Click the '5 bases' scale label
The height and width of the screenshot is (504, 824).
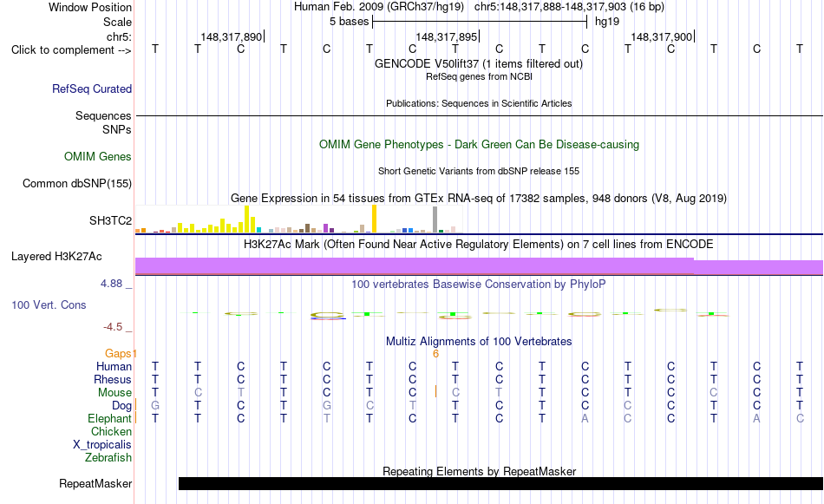tap(349, 22)
